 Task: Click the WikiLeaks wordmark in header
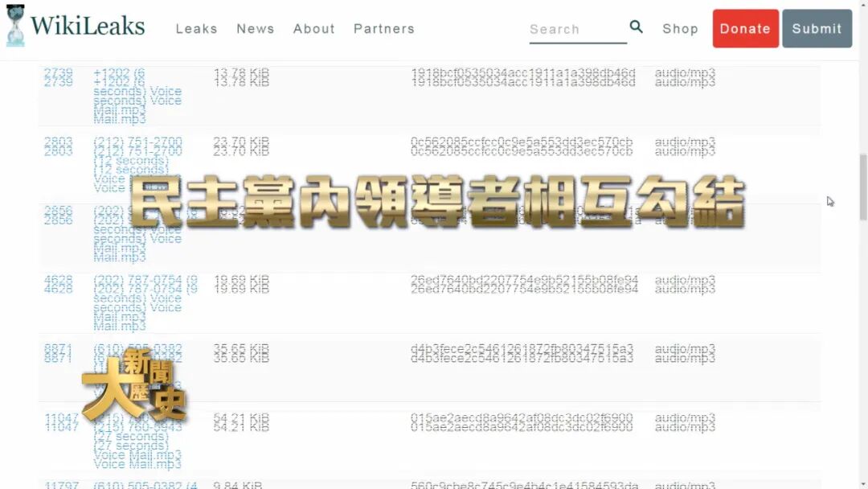(x=88, y=26)
